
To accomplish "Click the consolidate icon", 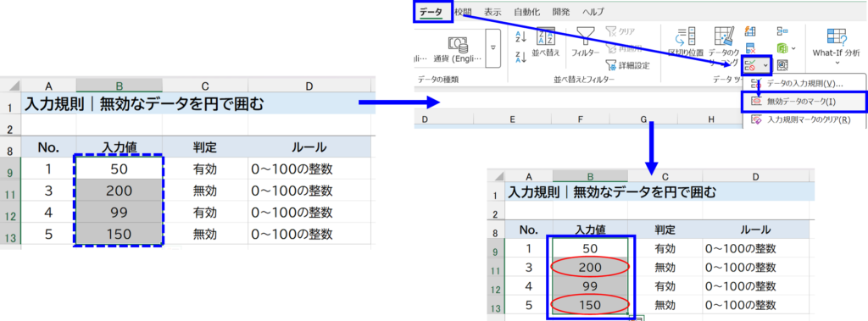I will (782, 31).
